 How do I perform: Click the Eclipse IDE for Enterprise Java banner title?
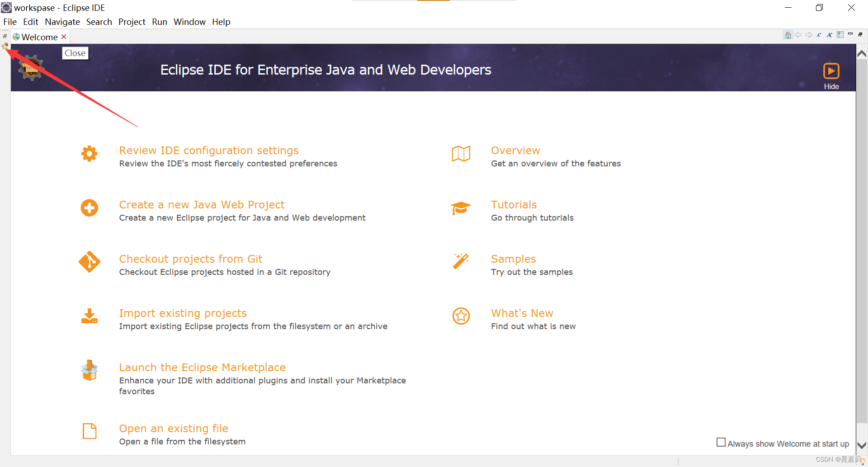[x=325, y=70]
